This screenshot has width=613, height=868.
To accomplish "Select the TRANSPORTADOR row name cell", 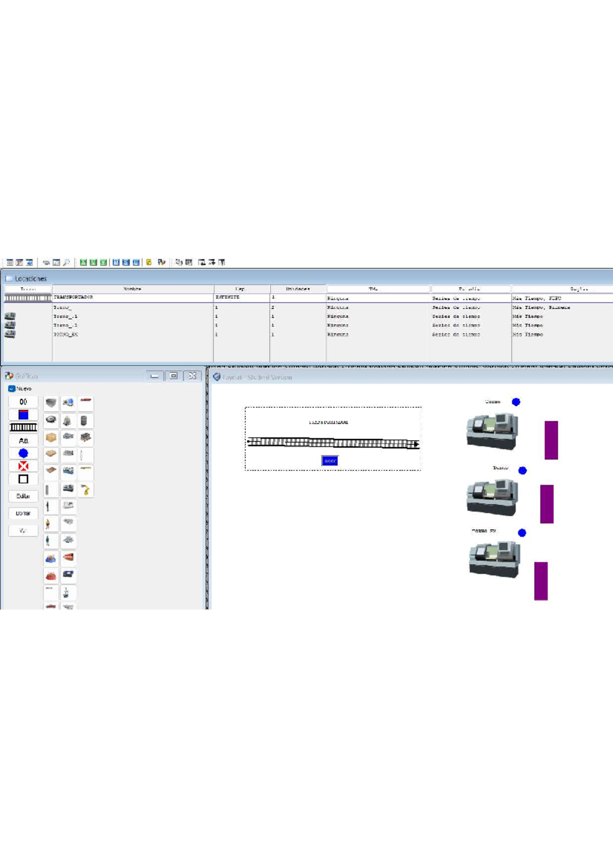I will point(132,298).
